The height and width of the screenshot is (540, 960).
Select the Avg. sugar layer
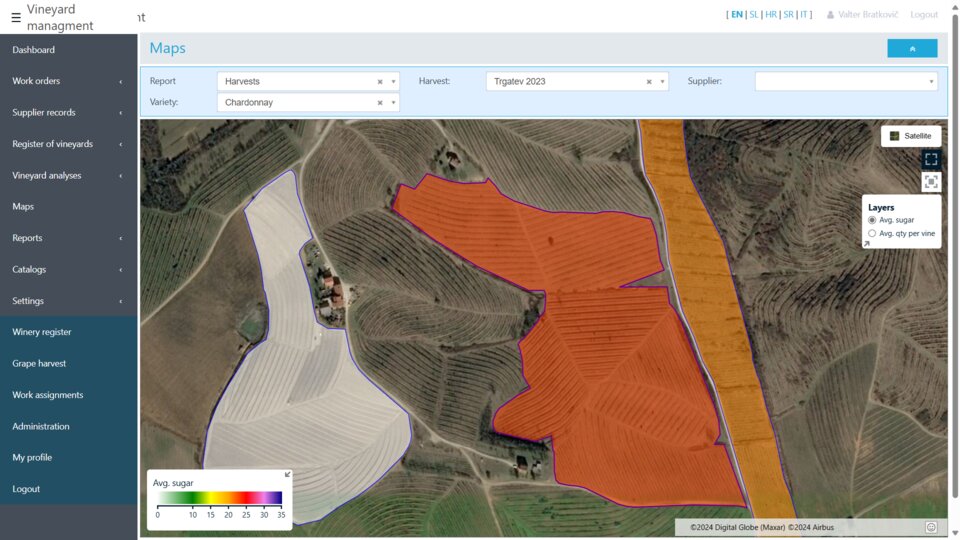(x=872, y=220)
